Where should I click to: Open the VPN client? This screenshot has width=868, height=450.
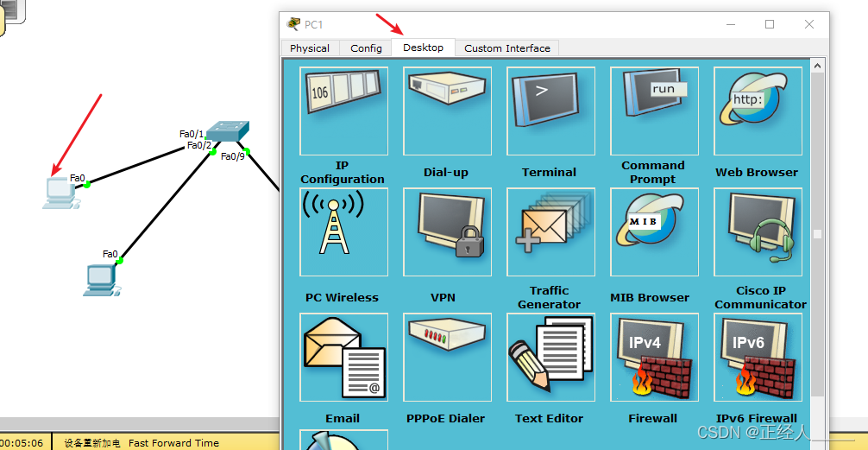pyautogui.click(x=447, y=231)
